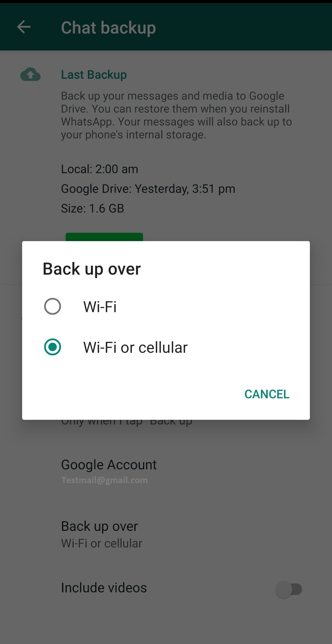
Task: Click the Testmail@gmail.com account text
Action: pos(105,480)
